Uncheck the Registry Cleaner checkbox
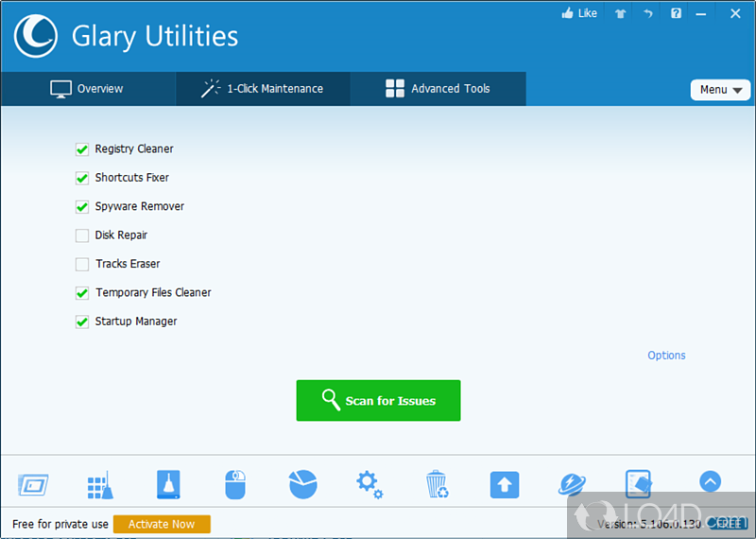Image resolution: width=756 pixels, height=539 pixels. pos(81,149)
